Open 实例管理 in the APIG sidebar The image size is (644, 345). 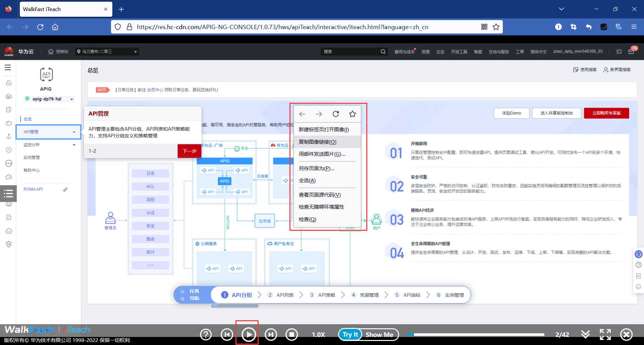32,157
